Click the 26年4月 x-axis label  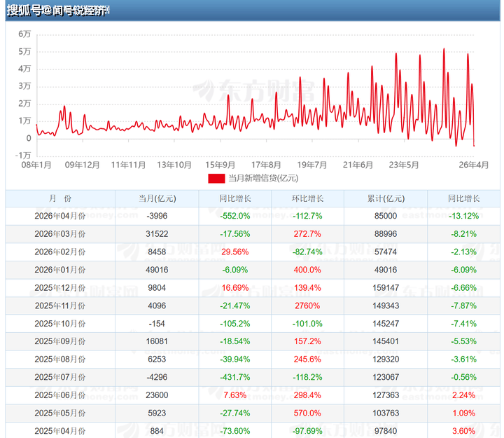coord(474,165)
